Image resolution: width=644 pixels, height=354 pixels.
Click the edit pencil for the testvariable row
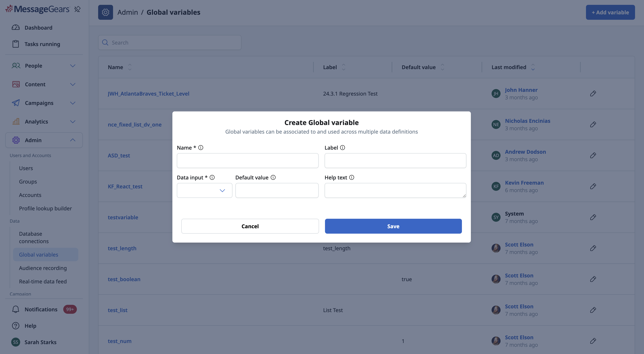(593, 217)
